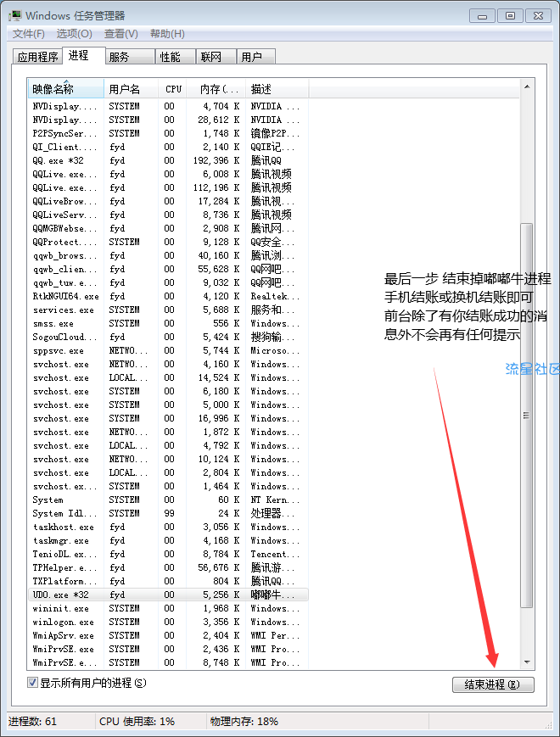This screenshot has height=737, width=560.
Task: Select the services.exe process
Action: (x=168, y=310)
